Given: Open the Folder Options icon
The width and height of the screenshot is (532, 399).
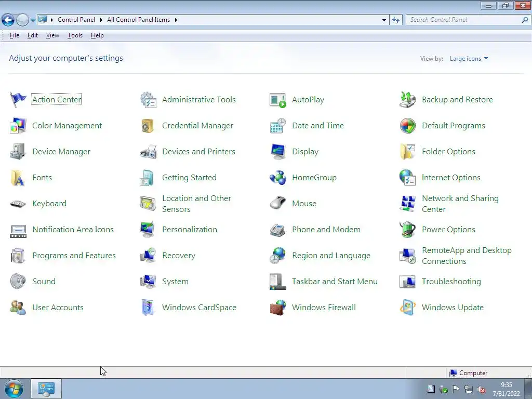Looking at the screenshot, I should [408, 152].
